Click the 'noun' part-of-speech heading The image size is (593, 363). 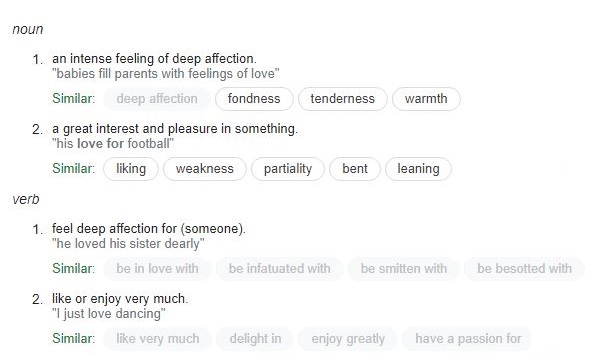(x=28, y=29)
